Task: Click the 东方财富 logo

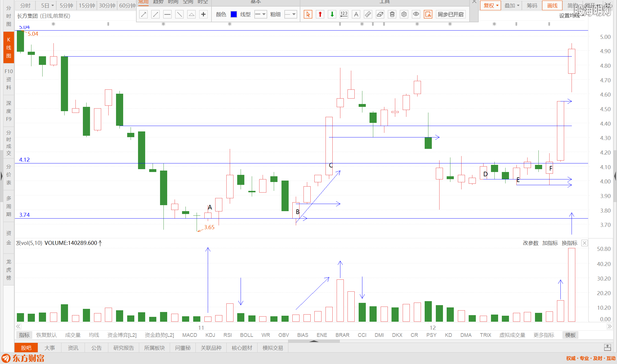Action: click(23, 358)
